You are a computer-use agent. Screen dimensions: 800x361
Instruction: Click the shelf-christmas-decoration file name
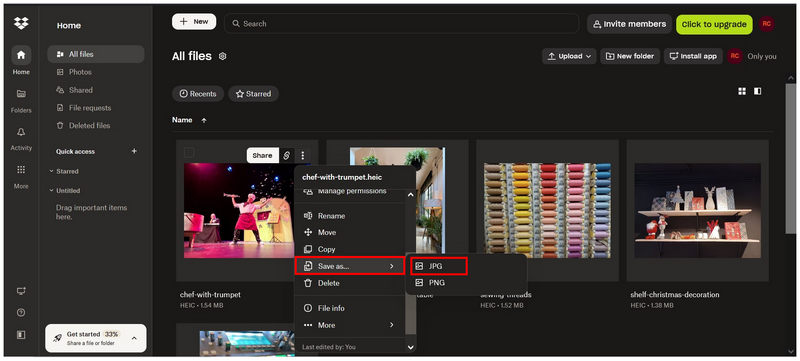pyautogui.click(x=675, y=295)
